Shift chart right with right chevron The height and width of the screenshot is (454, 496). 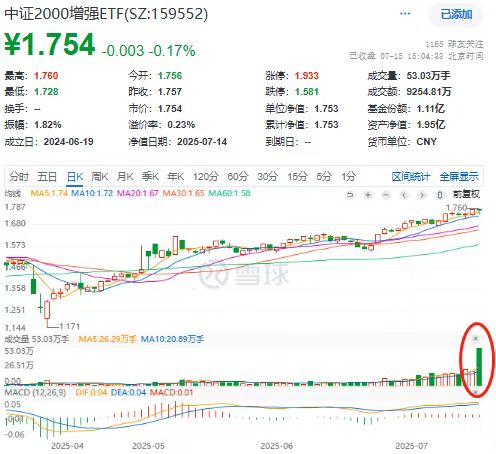coord(422,195)
